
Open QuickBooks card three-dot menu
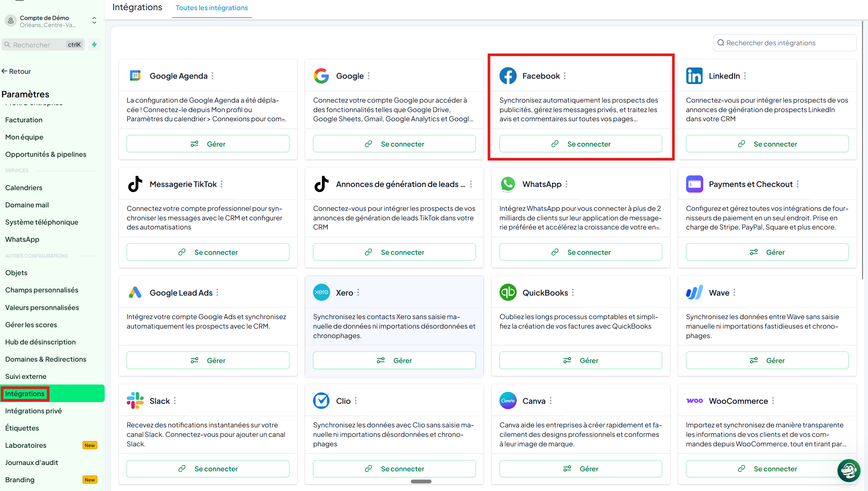tap(573, 292)
